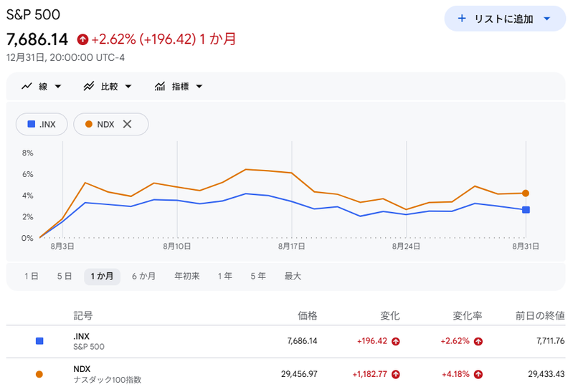This screenshot has height=392, width=573.
Task: Click the line chart icon beside 線
Action: click(x=27, y=86)
